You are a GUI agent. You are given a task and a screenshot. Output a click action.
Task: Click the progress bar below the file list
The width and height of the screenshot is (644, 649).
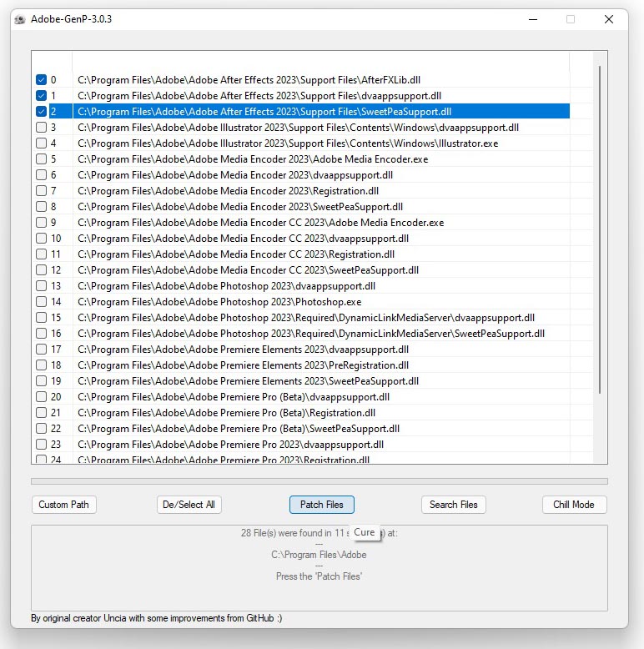[319, 481]
